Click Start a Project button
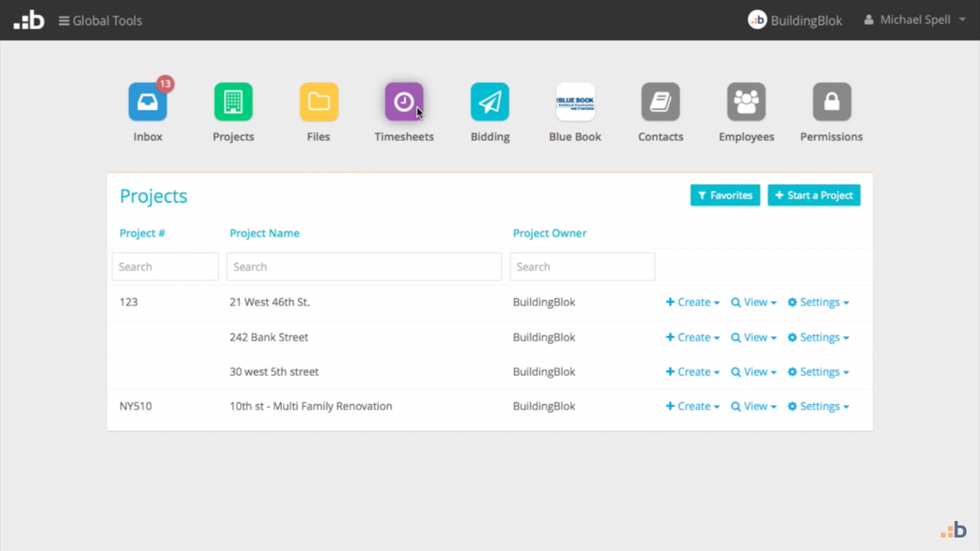Image resolution: width=980 pixels, height=551 pixels. [813, 195]
